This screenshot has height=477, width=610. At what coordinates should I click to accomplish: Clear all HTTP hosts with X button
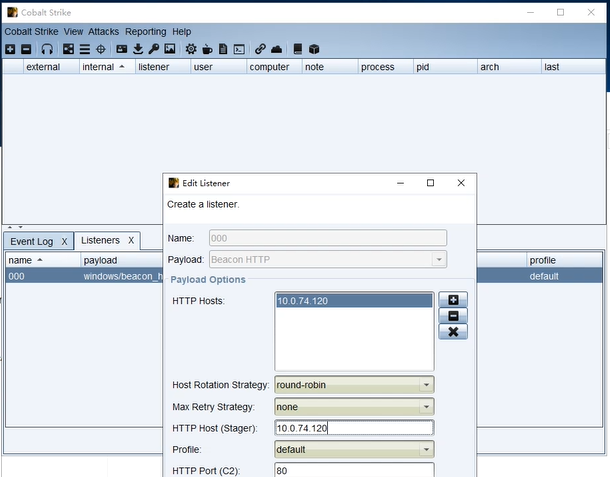453,332
